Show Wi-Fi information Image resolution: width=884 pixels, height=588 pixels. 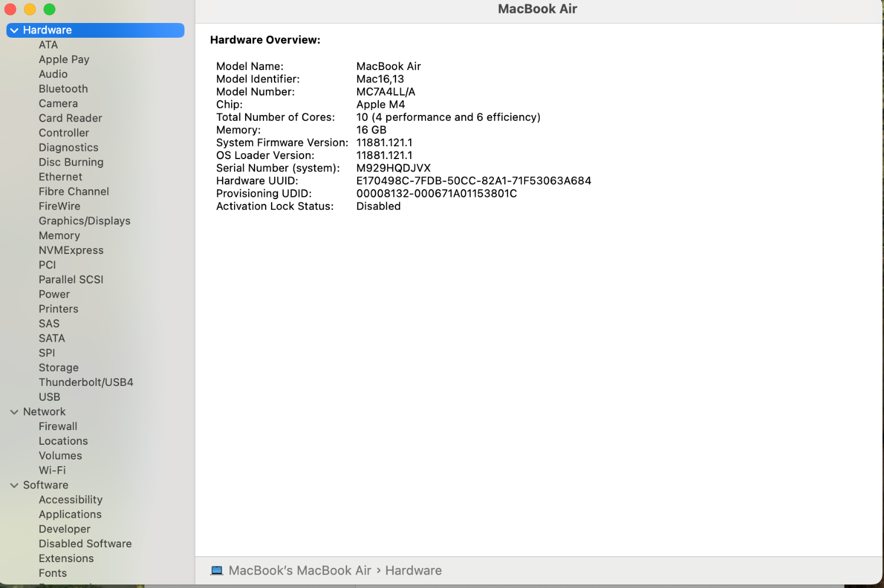52,471
